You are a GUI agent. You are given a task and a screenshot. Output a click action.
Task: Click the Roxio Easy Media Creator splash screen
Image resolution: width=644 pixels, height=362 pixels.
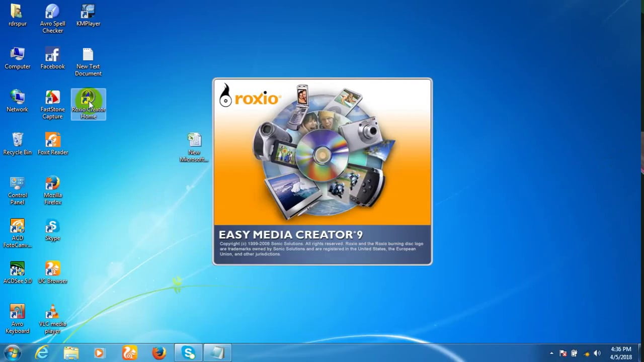pyautogui.click(x=322, y=171)
